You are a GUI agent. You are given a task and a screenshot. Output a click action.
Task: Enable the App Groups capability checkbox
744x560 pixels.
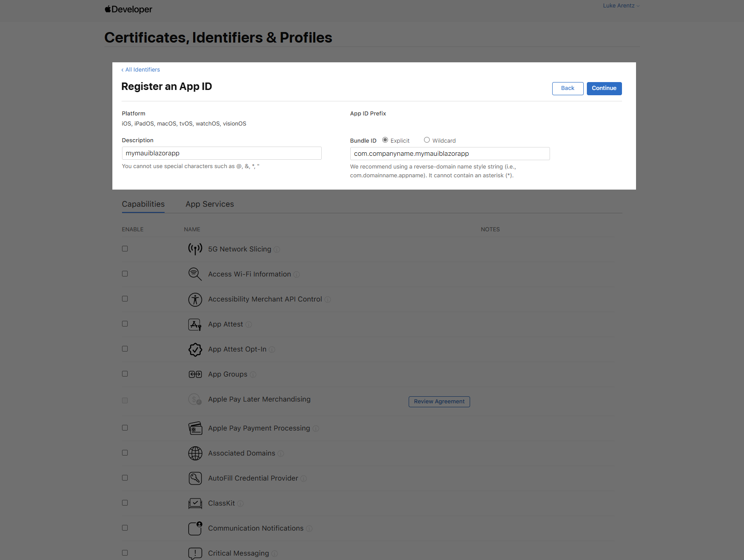[x=125, y=374]
